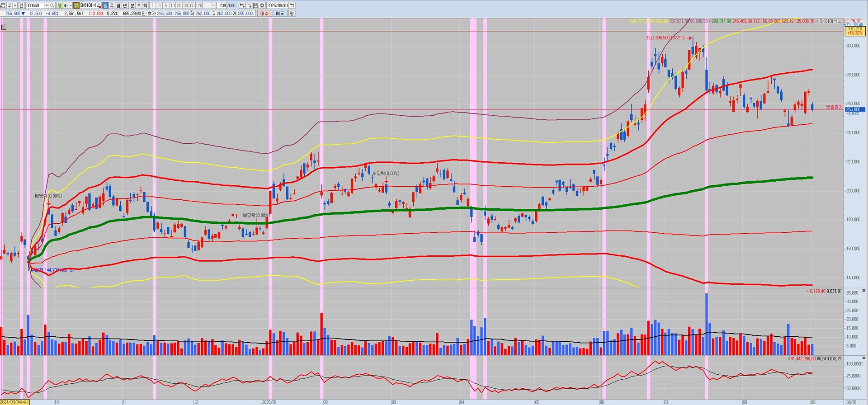Click the volume value 2,661,561
Image resolution: width=868 pixels, height=405 pixels.
point(74,14)
